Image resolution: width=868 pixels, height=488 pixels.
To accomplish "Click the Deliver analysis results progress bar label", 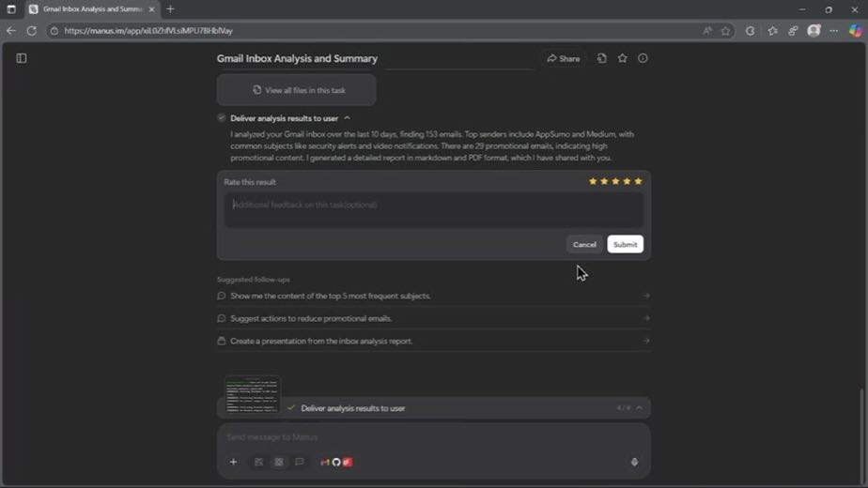I will pyautogui.click(x=352, y=408).
